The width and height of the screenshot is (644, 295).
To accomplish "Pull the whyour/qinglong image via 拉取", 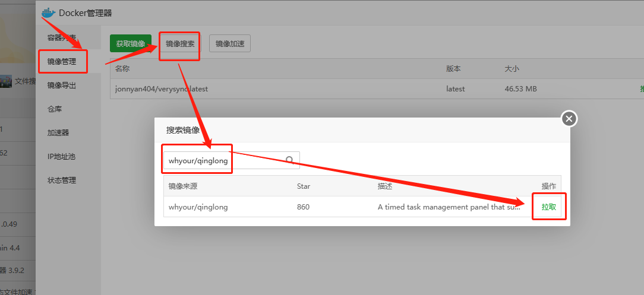I will pos(548,207).
